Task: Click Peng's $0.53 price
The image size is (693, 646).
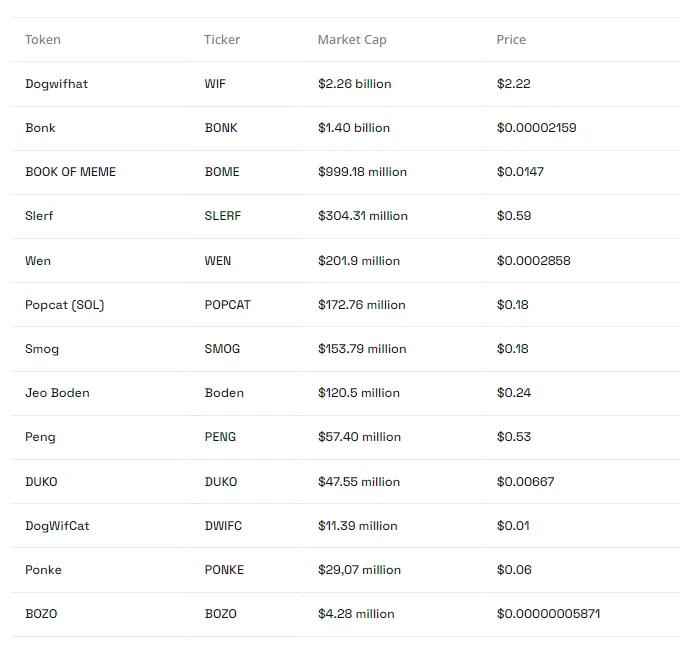Action: [514, 437]
